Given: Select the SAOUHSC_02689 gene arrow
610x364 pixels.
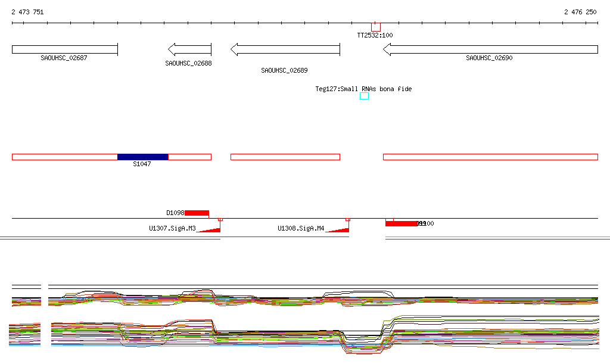Looking at the screenshot, I should [x=285, y=49].
